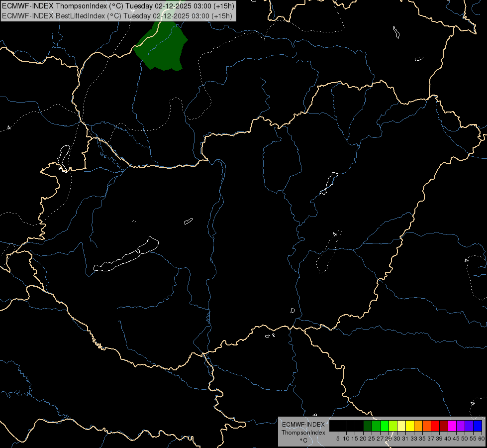Click the legend scale value 27
Viewport: 487px width, 448px height.
point(380,439)
